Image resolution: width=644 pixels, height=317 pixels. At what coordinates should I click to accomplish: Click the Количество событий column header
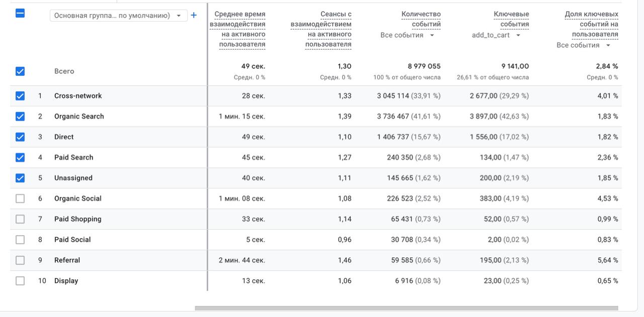[421, 19]
